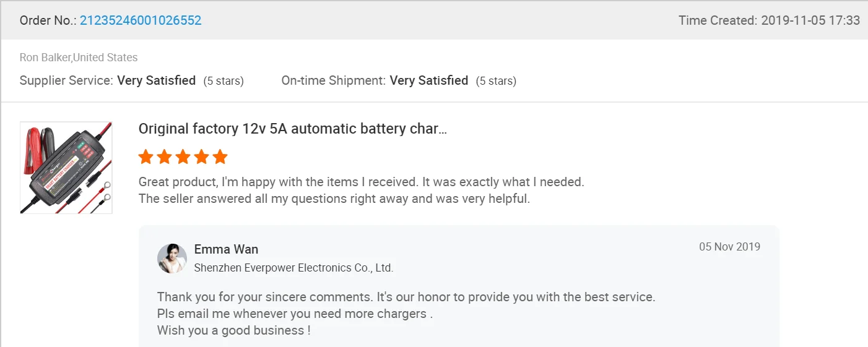Click reviewer name Ron Balker, United States
Viewport: 868px width, 347px height.
tap(79, 58)
